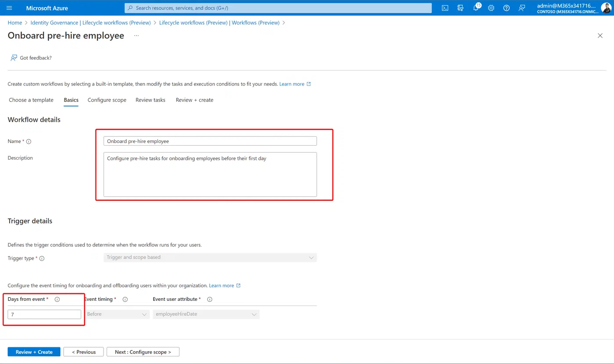Open the Workflows (Preview) breadcrumb

pos(219,22)
